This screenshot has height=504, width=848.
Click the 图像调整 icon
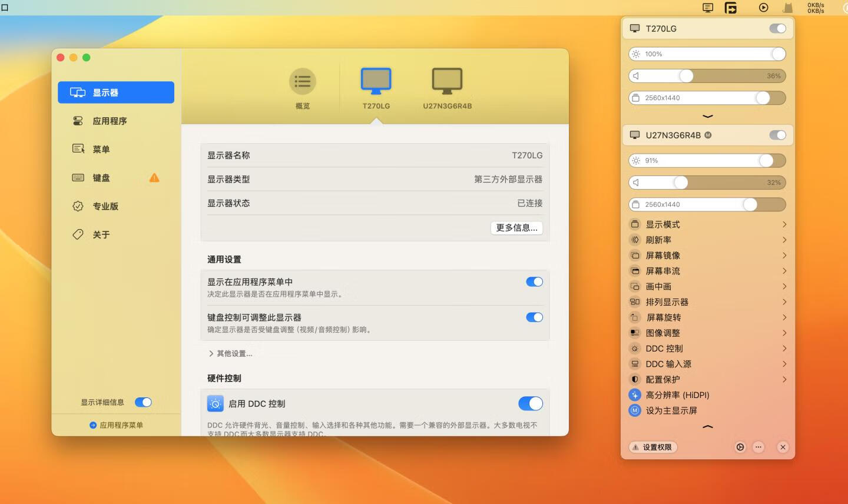coord(635,333)
